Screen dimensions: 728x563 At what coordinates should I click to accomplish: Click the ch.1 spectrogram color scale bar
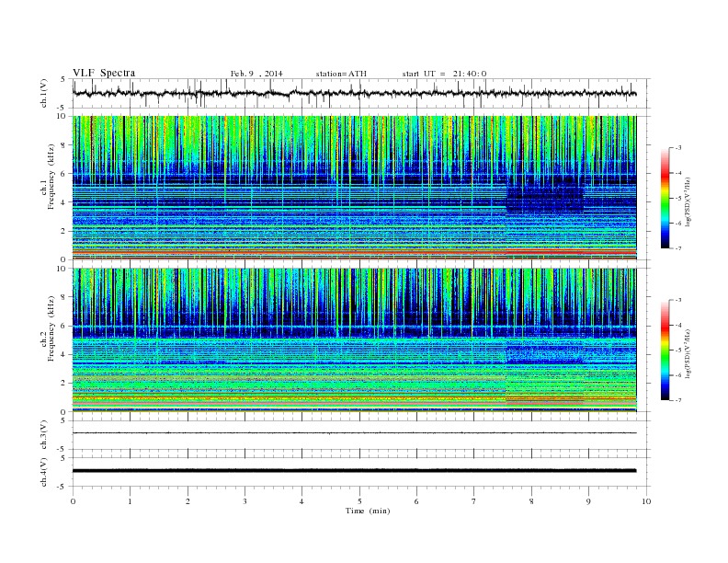click(665, 198)
